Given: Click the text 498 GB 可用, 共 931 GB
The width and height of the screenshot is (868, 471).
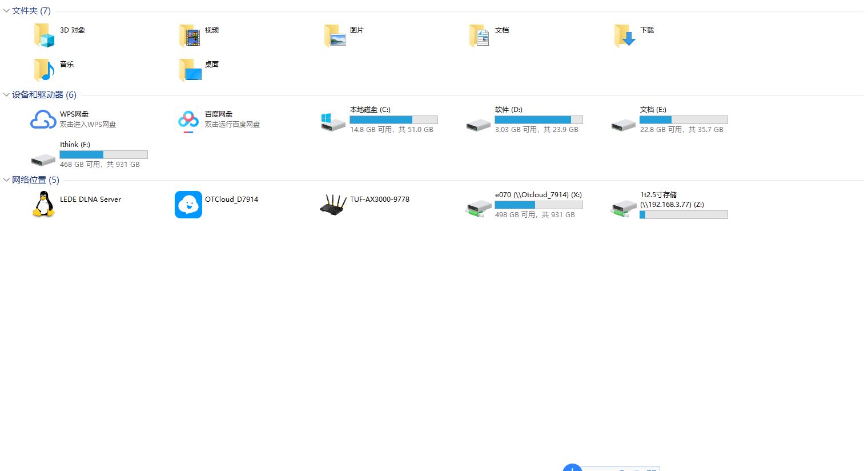Looking at the screenshot, I should (535, 215).
